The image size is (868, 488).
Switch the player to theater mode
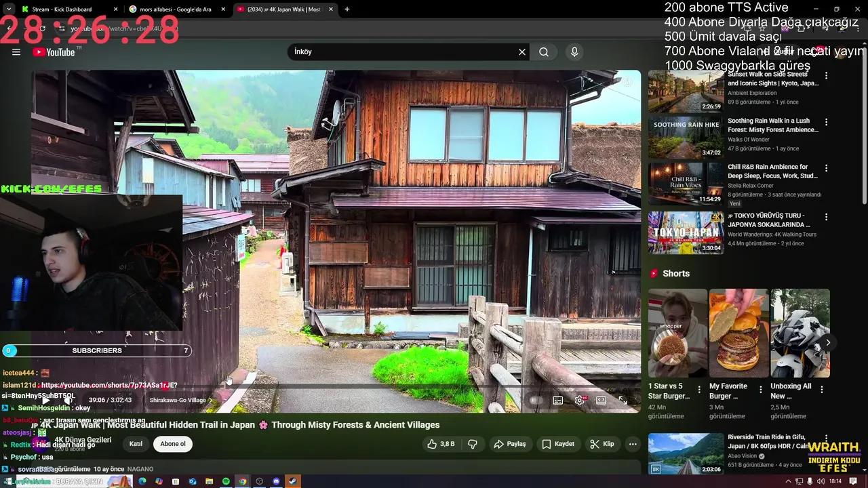tap(601, 401)
